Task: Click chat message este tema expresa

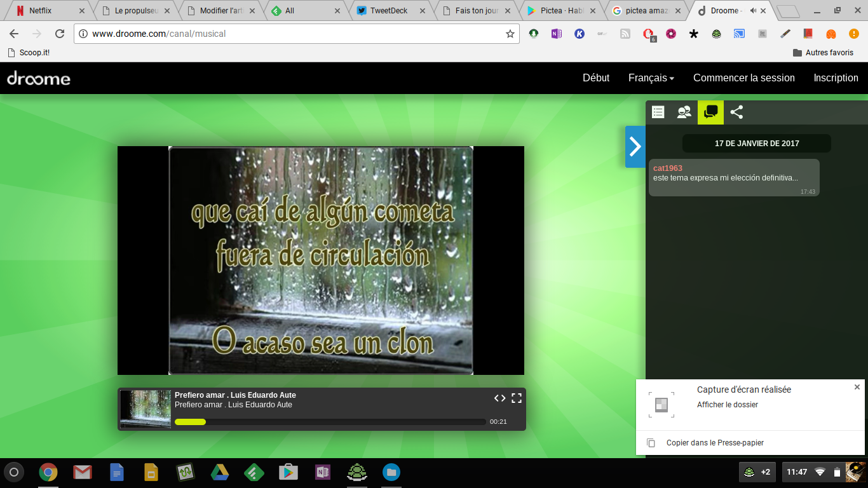Action: pos(726,178)
